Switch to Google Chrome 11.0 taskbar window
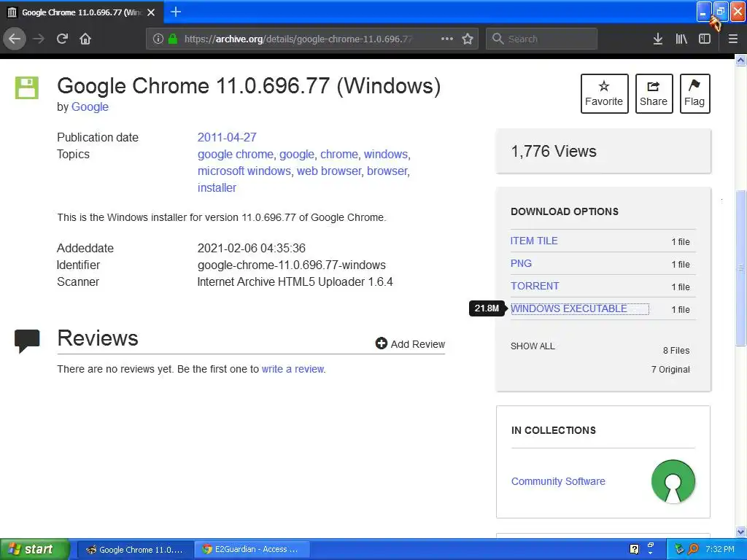The width and height of the screenshot is (747, 560). 135,549
